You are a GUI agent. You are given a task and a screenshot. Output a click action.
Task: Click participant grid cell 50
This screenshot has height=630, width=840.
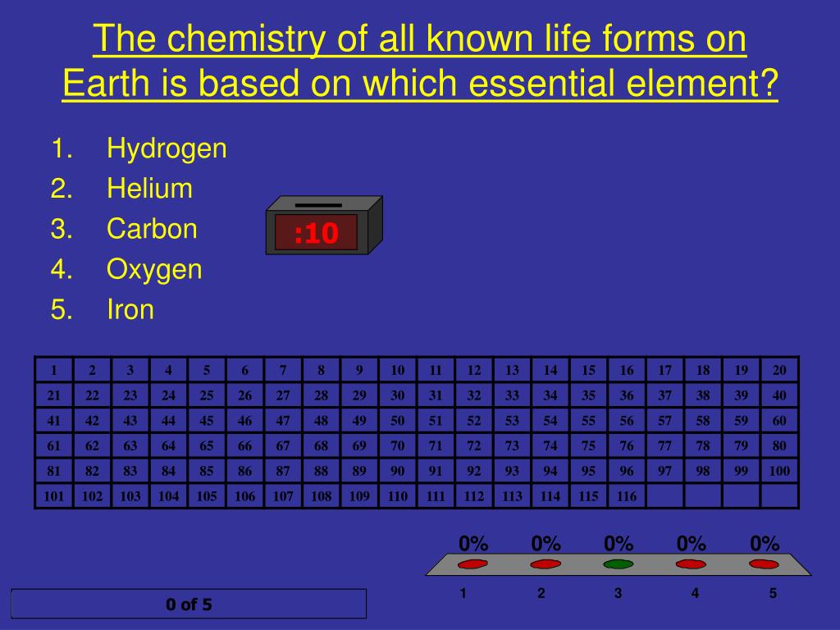tap(398, 420)
